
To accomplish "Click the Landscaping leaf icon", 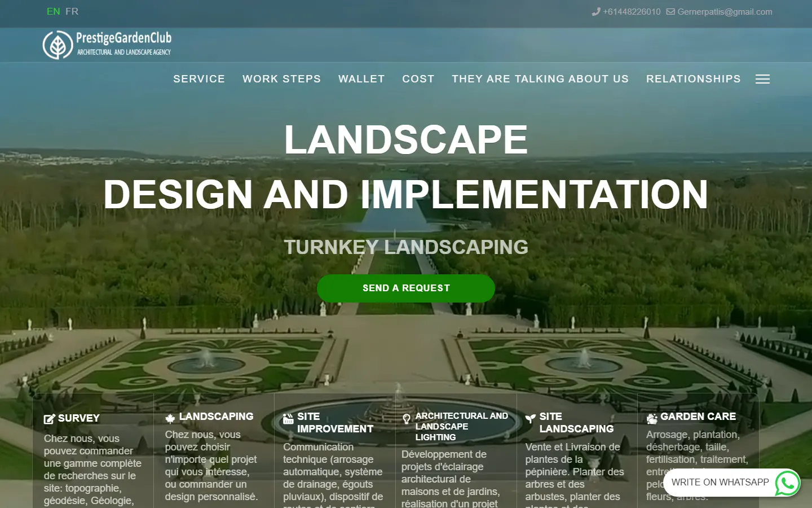I will [170, 418].
